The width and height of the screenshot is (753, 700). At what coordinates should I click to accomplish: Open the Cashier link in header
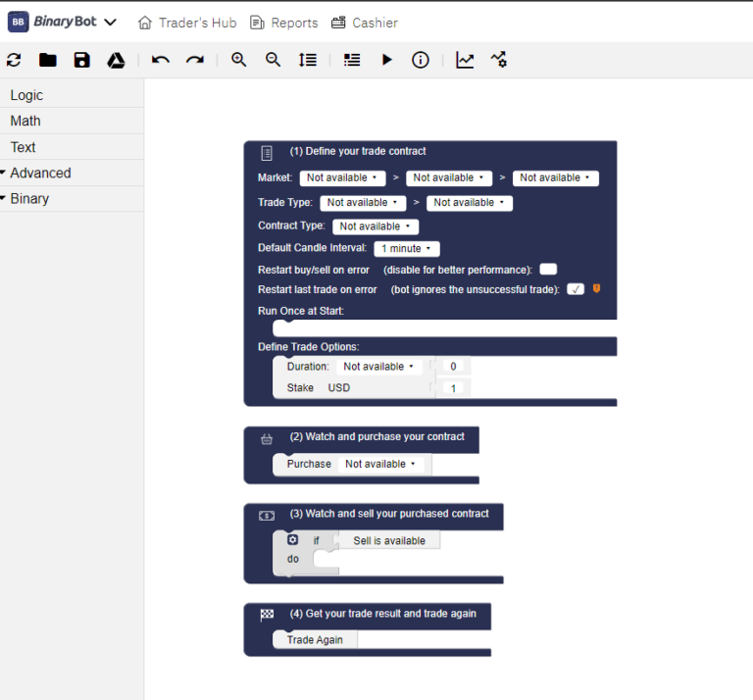(x=365, y=23)
